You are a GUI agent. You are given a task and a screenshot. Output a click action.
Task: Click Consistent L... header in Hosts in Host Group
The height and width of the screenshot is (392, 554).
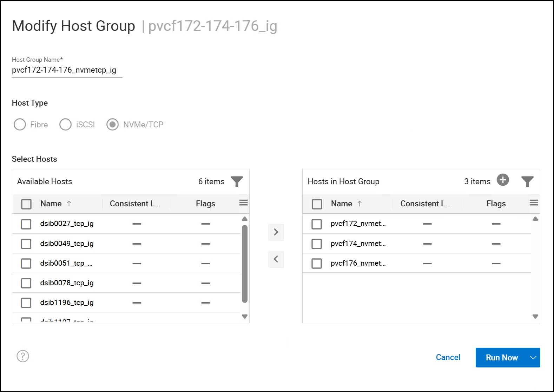coord(426,204)
